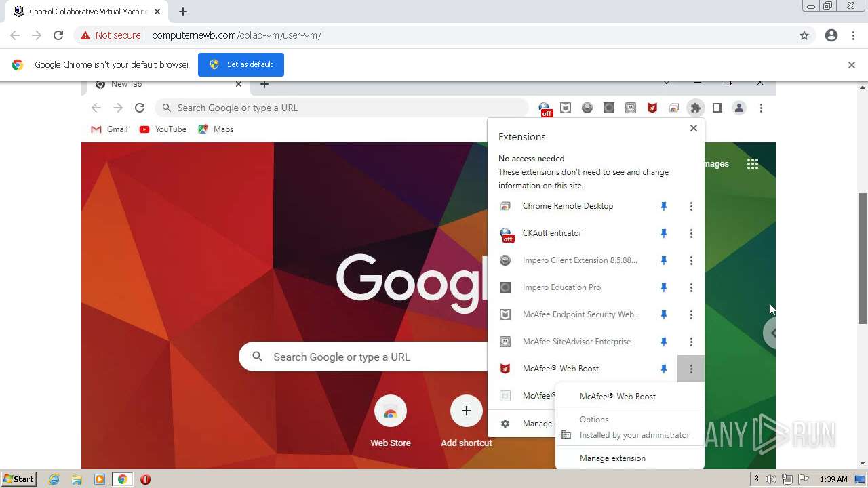
Task: Open media player taskbar icon
Action: (x=100, y=479)
